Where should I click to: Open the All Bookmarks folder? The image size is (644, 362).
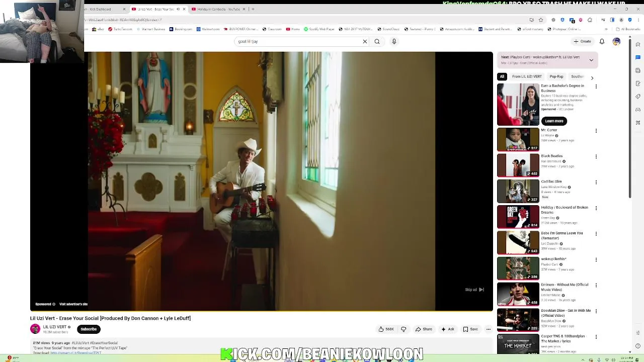(x=628, y=29)
